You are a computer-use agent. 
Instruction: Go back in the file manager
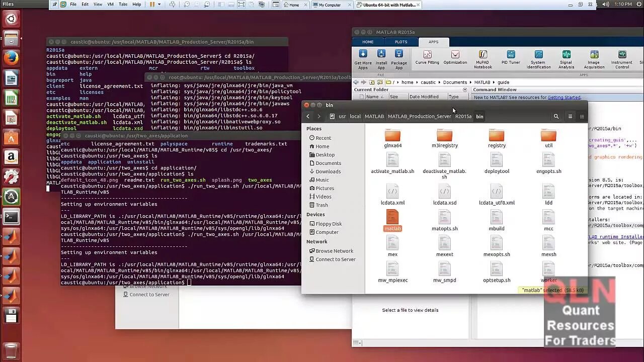coord(308,116)
